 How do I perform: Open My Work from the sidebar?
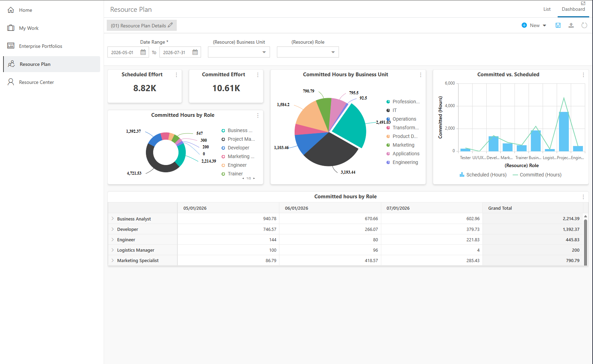(29, 28)
